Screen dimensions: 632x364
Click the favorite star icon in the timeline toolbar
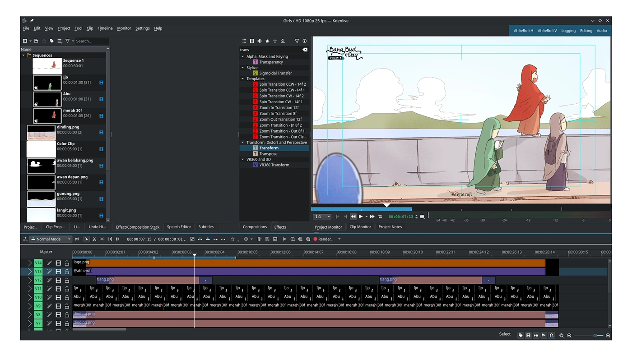[232, 239]
